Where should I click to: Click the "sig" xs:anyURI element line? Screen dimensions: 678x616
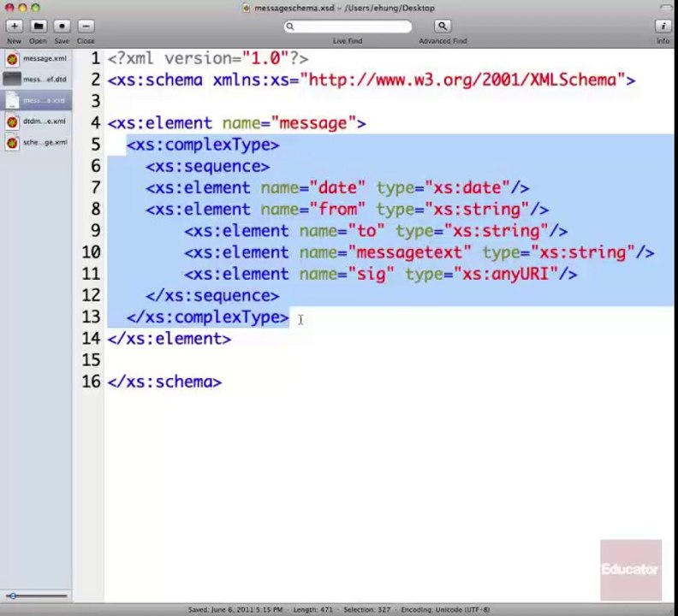coord(380,275)
